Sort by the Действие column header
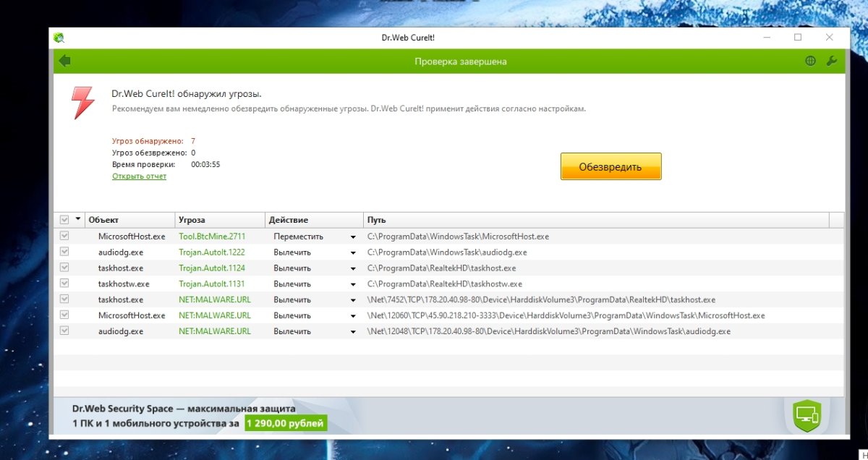The width and height of the screenshot is (868, 460). 314,220
